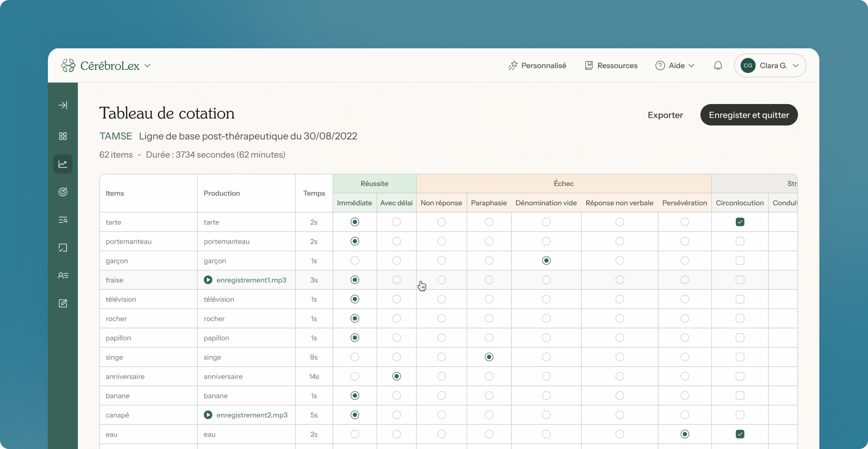Click the Temps column header
868x449 pixels.
[x=314, y=193]
